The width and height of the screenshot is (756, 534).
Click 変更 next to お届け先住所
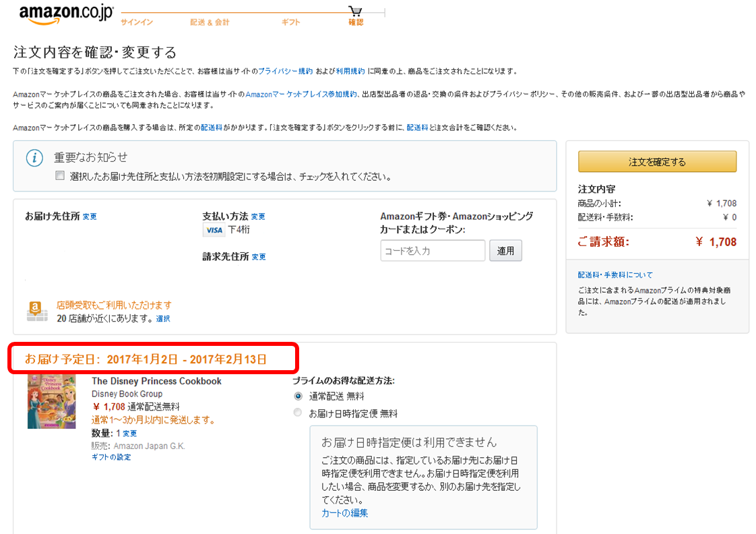[90, 216]
